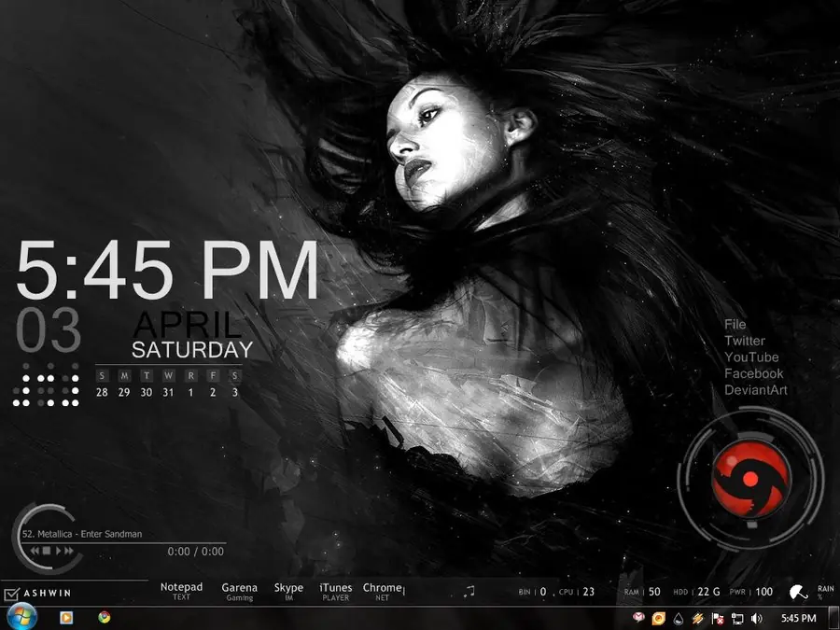Open the umbrella rain weather icon
The height and width of the screenshot is (630, 840).
click(x=799, y=592)
